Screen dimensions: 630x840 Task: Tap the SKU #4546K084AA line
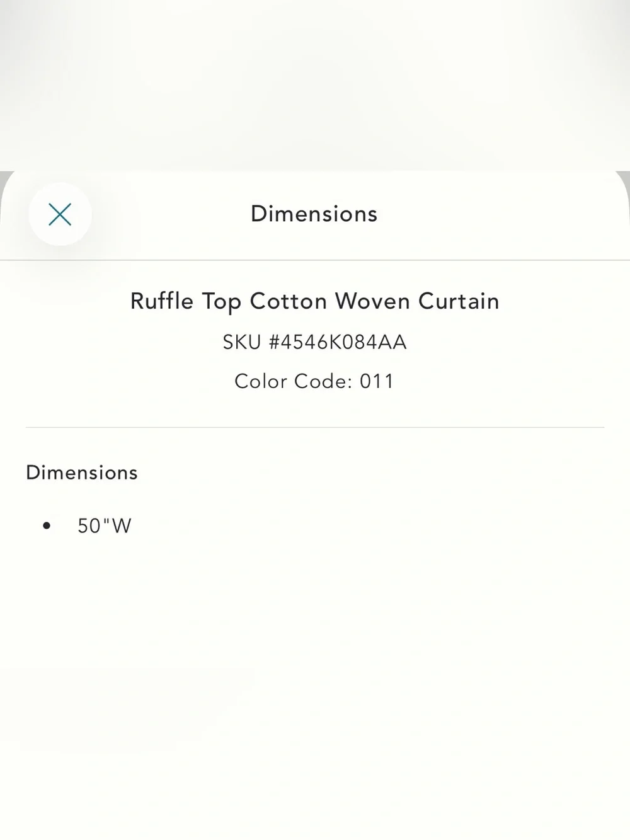(315, 342)
